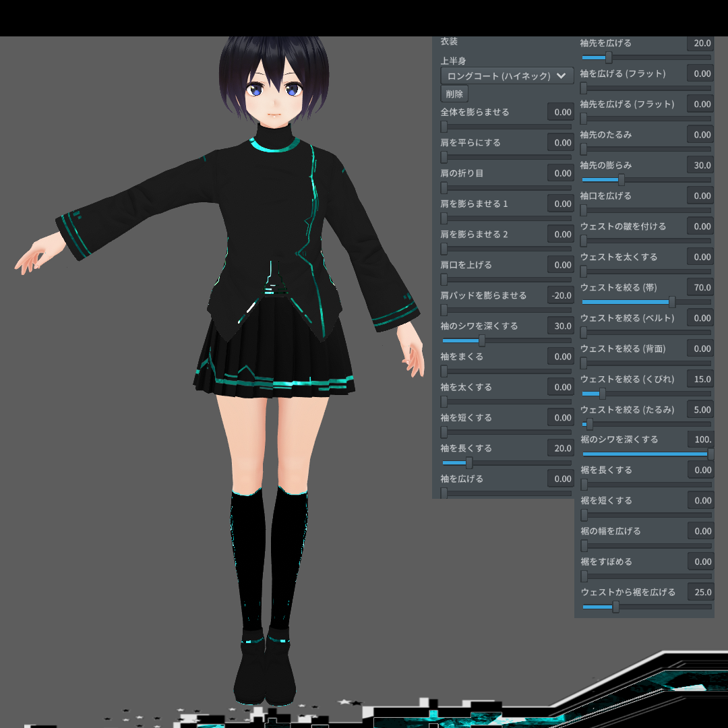Select the 肩を平らにする value field

pyautogui.click(x=561, y=142)
